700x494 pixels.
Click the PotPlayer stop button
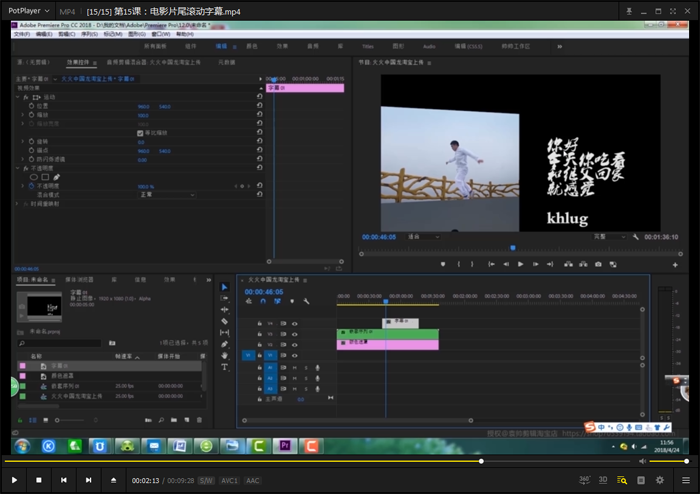click(x=39, y=480)
